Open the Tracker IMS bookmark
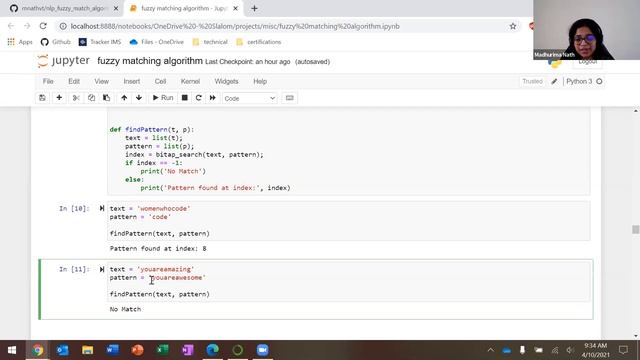Screen dimensions: 640x360 (100, 42)
